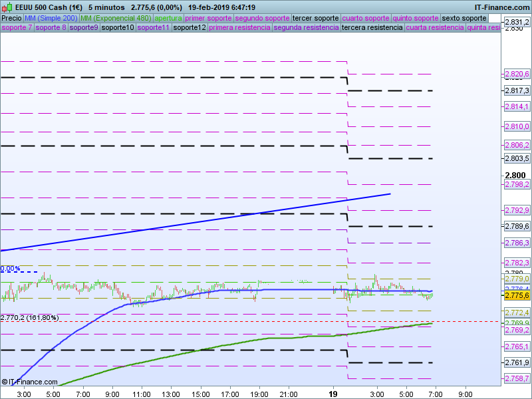
Task: Click the tercera resistencia label
Action: pos(372,28)
